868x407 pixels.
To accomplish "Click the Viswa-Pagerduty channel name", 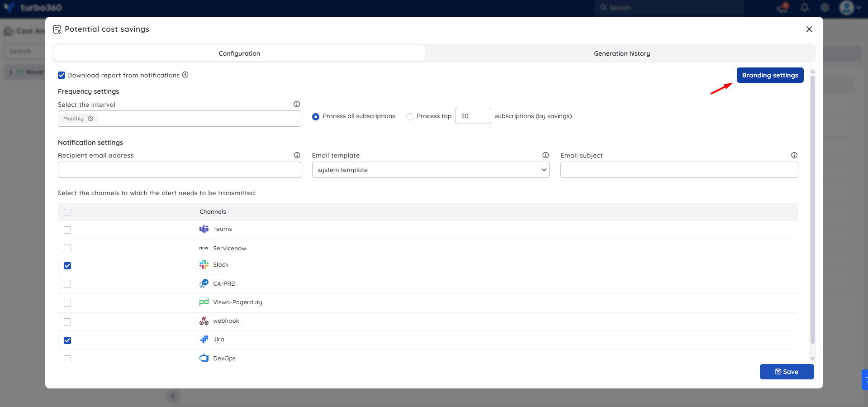I will (238, 302).
